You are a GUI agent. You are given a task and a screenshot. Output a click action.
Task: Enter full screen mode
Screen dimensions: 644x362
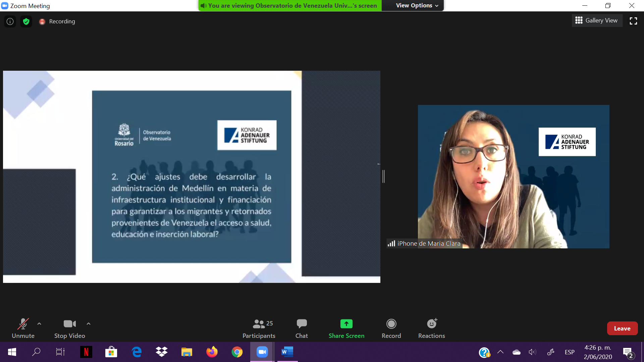pos(633,21)
